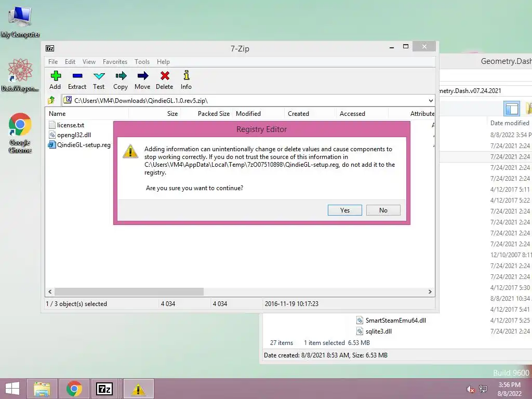This screenshot has width=532, height=399.
Task: Switch to 7-Zip taskbar item
Action: pos(104,389)
